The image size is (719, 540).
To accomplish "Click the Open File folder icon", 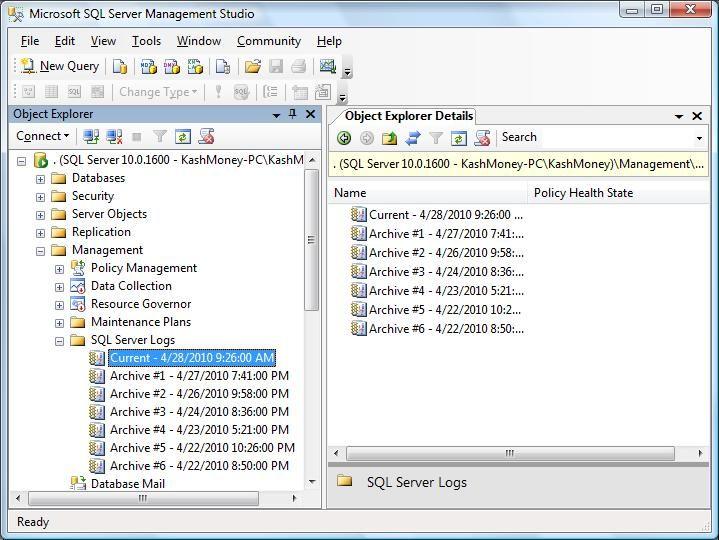I will [x=252, y=66].
